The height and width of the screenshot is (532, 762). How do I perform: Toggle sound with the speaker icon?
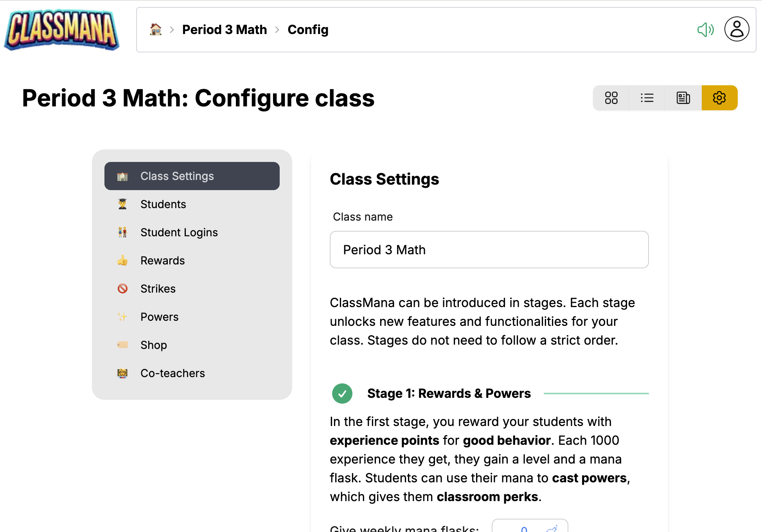coord(705,30)
